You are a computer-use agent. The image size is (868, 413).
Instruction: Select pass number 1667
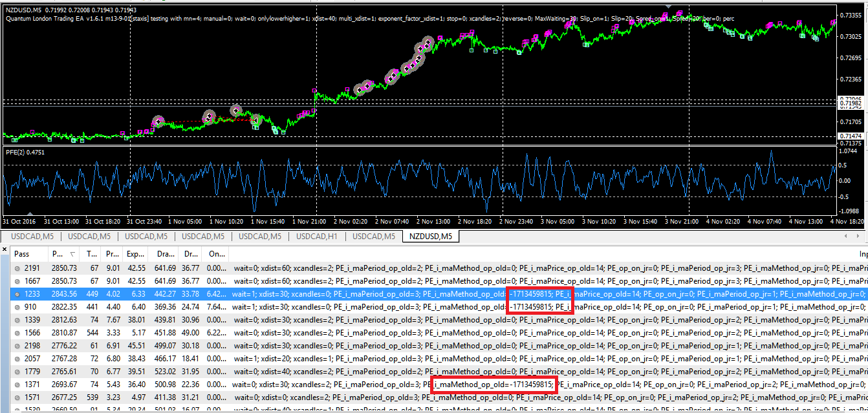[32, 281]
